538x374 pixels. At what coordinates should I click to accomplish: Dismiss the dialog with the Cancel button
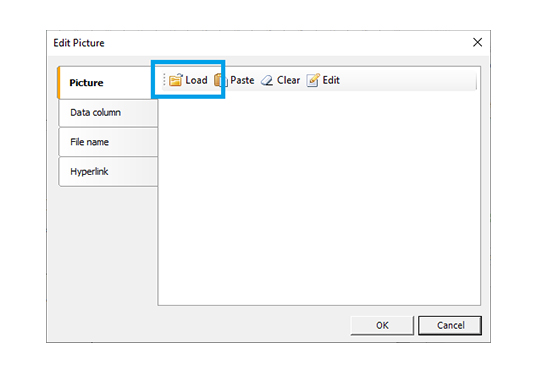click(x=450, y=325)
